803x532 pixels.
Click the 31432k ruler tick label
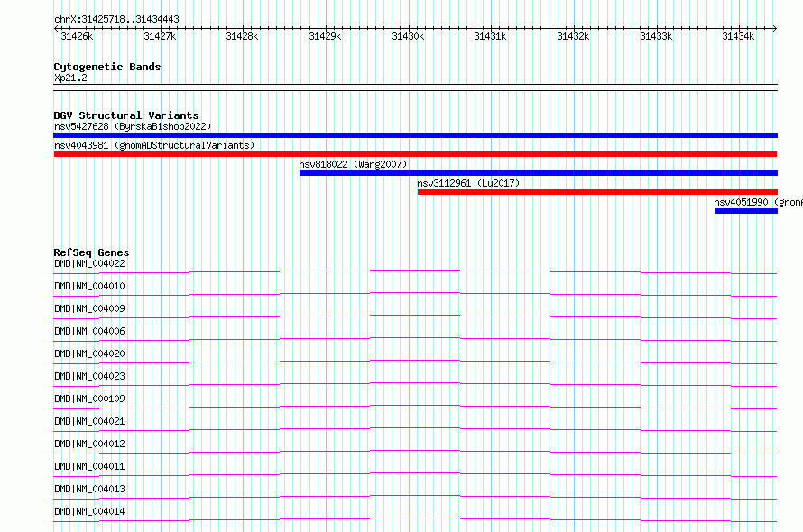pos(573,36)
